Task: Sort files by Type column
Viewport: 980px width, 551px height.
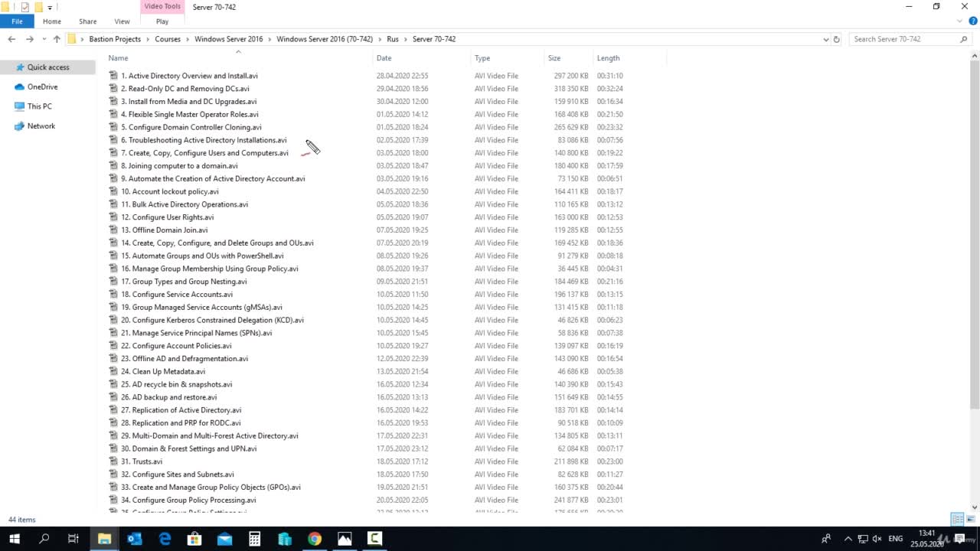Action: click(x=482, y=58)
